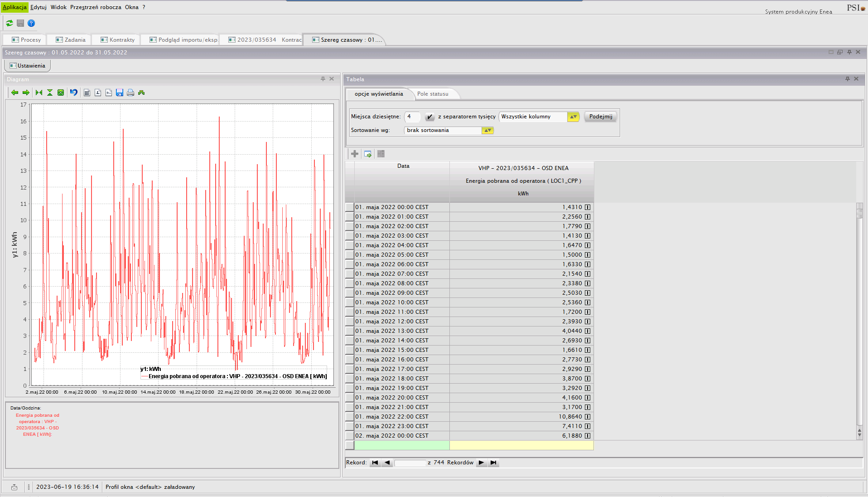Select row header for 01. maja 2022 00:00
Viewport: 868px width, 497px height.
tap(349, 207)
